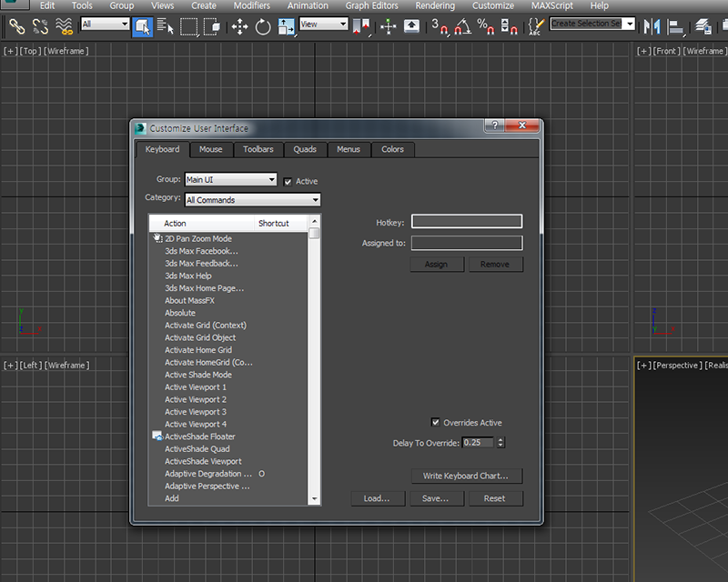Click the 2D Pan Zoom Mode hand icon
The height and width of the screenshot is (582, 728).
pos(157,238)
